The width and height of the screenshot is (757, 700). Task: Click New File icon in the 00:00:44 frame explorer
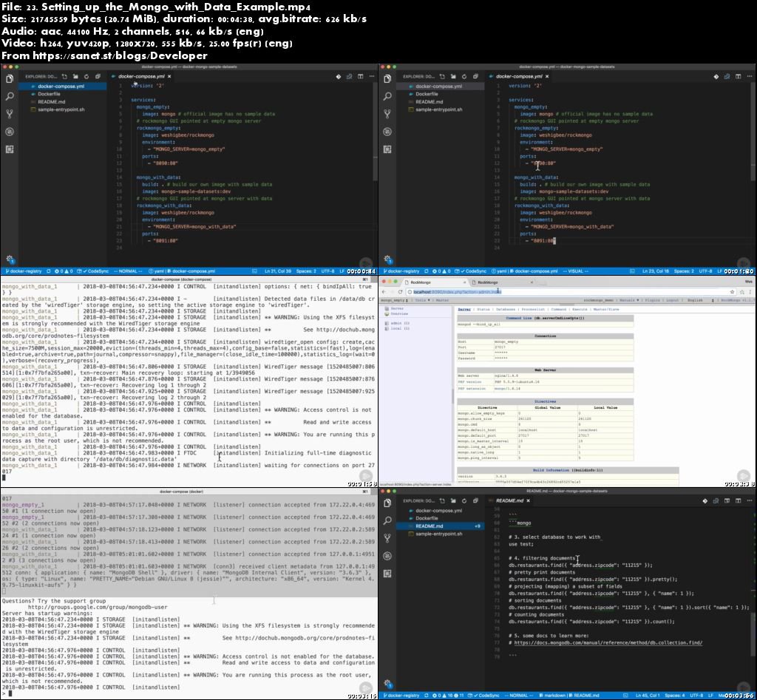coord(65,76)
